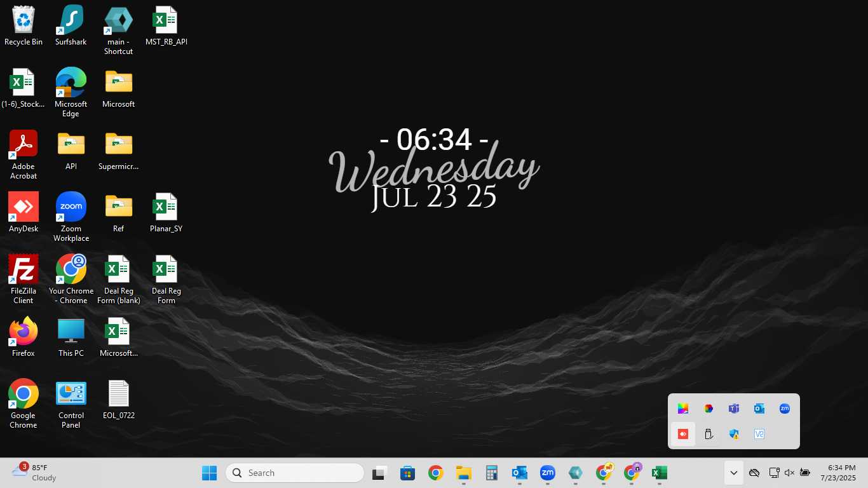The width and height of the screenshot is (868, 488).
Task: Select the Firefox desktop shortcut
Action: click(x=24, y=337)
